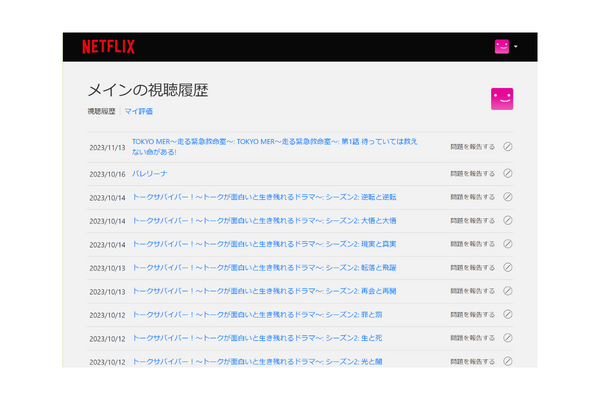Click hide icon for 光と闇 episode
Screen dimensions: 600x400
507,361
